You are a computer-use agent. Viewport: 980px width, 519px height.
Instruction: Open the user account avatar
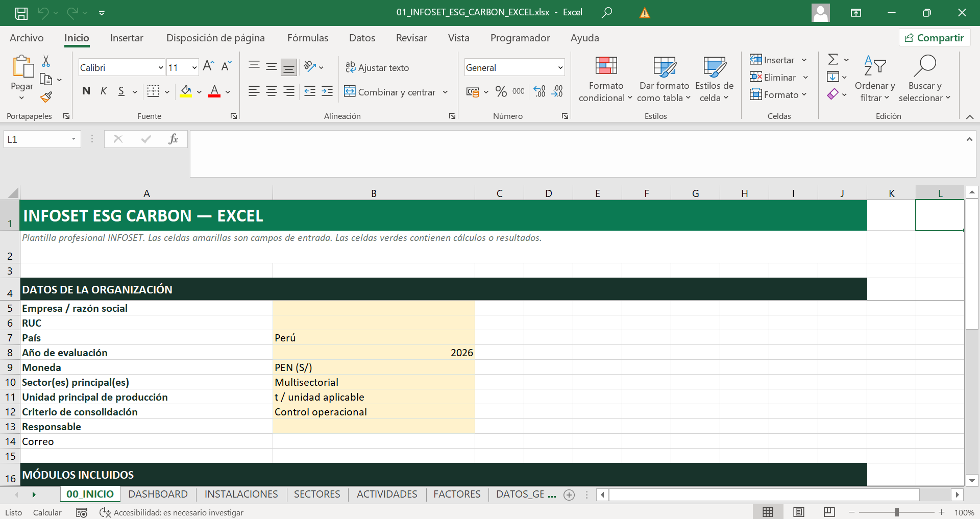(x=821, y=13)
